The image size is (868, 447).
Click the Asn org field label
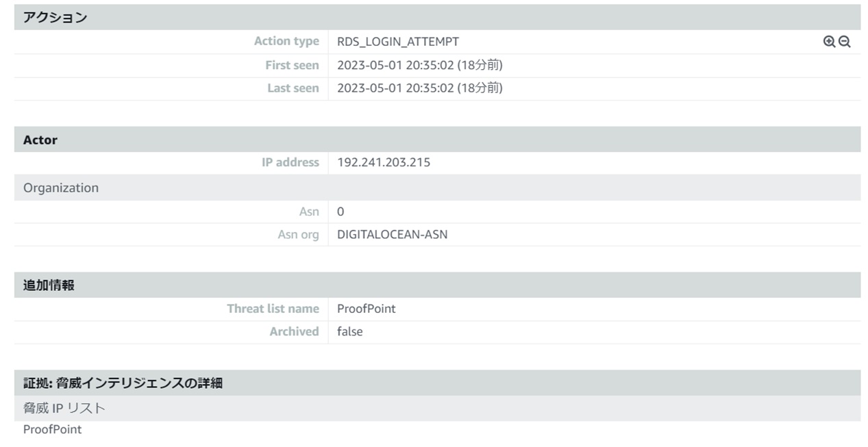298,235
